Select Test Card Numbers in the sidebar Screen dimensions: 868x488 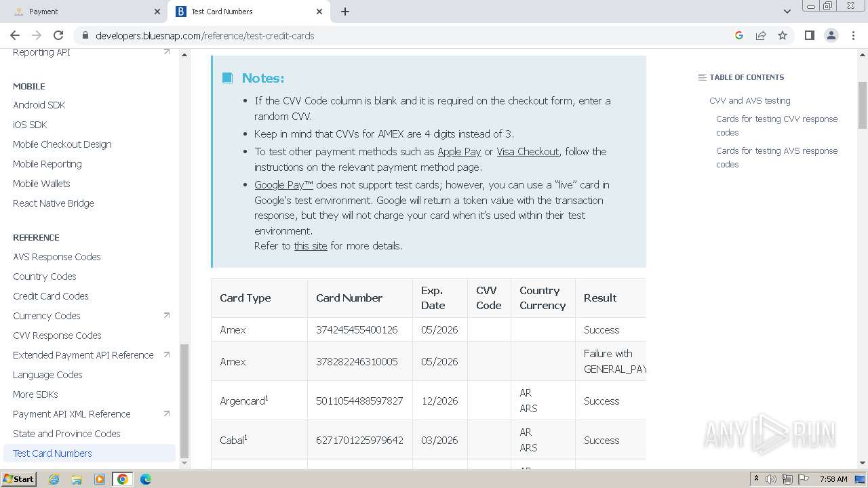[x=90, y=453]
